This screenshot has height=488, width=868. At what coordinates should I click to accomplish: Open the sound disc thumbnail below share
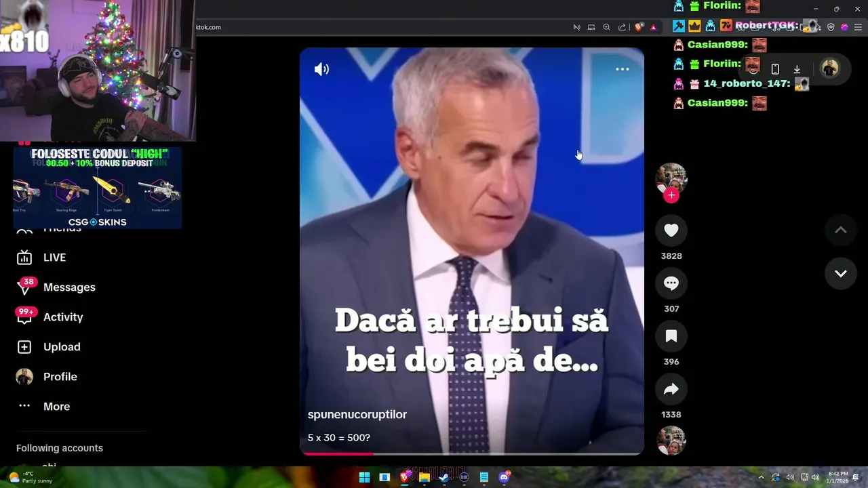[671, 441]
